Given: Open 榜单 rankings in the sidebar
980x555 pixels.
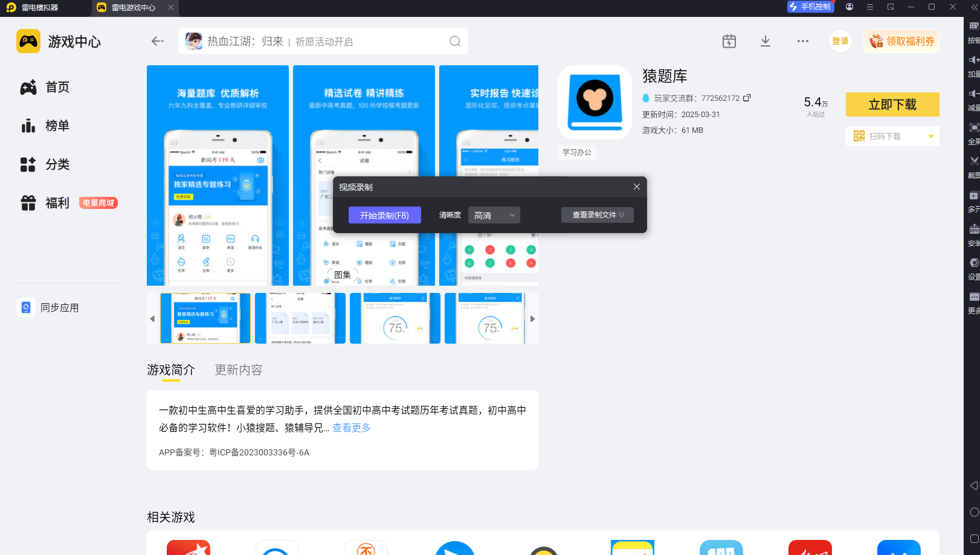Looking at the screenshot, I should pos(45,126).
